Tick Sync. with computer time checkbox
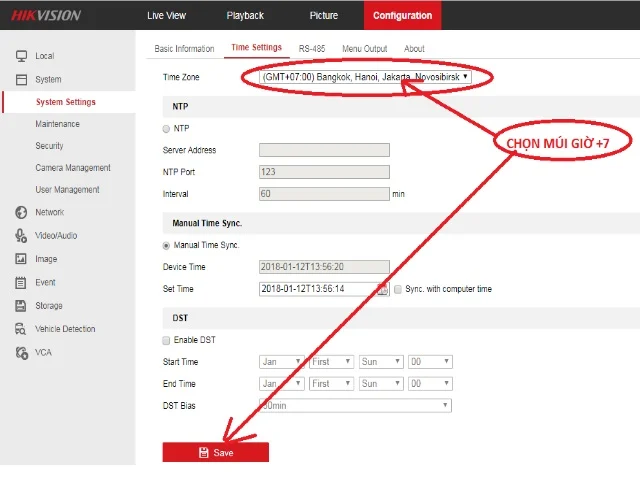Image resolution: width=640 pixels, height=480 pixels. pyautogui.click(x=398, y=289)
